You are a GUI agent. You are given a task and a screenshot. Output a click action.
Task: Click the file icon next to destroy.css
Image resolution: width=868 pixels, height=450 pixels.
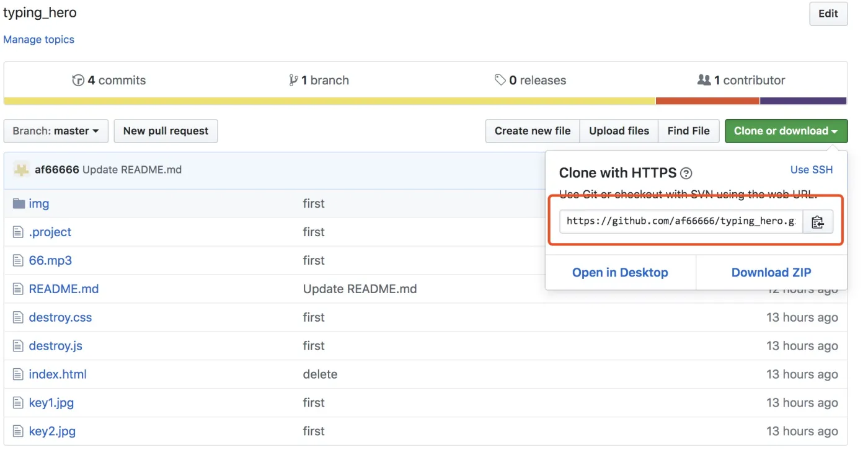click(x=18, y=317)
